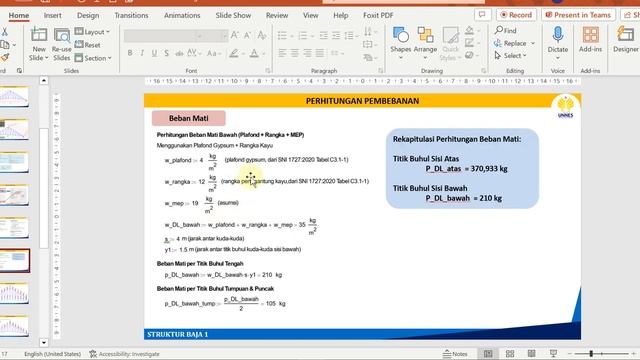Switch to the Review tab

(x=277, y=16)
